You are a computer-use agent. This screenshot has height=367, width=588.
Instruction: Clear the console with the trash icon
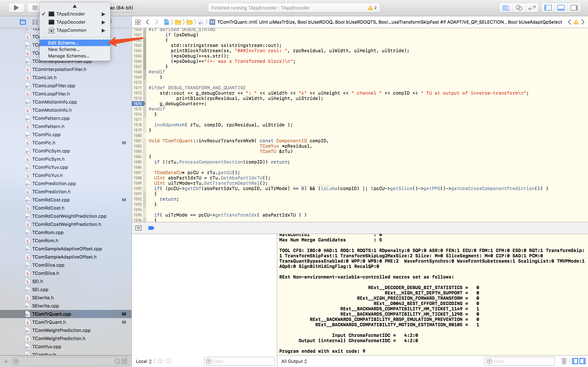[x=564, y=361]
